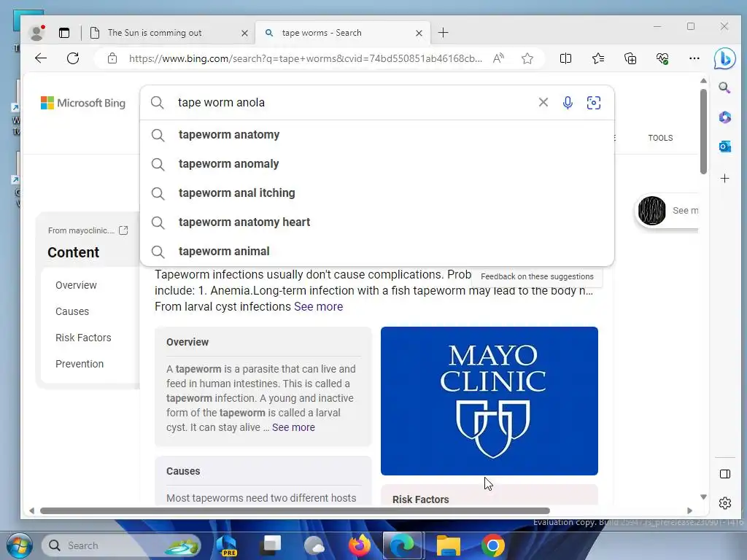
Task: Click the taskbar Search box
Action: coord(122,545)
